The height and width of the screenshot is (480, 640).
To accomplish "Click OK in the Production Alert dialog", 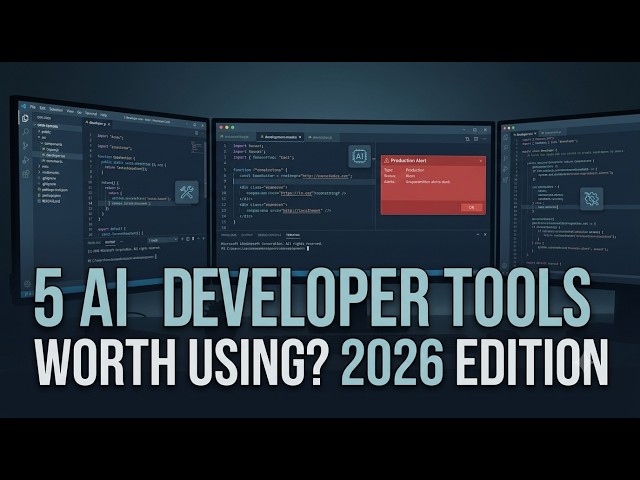I will pos(471,207).
